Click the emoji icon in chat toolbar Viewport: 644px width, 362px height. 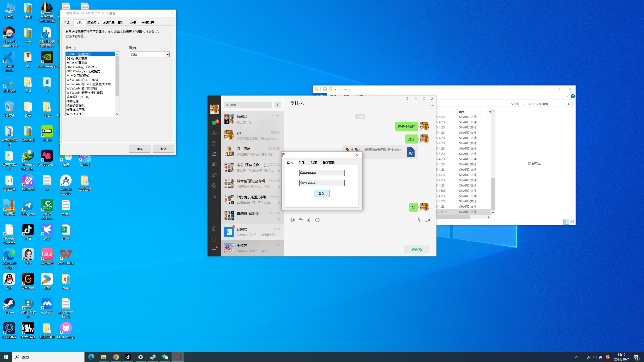pyautogui.click(x=293, y=220)
